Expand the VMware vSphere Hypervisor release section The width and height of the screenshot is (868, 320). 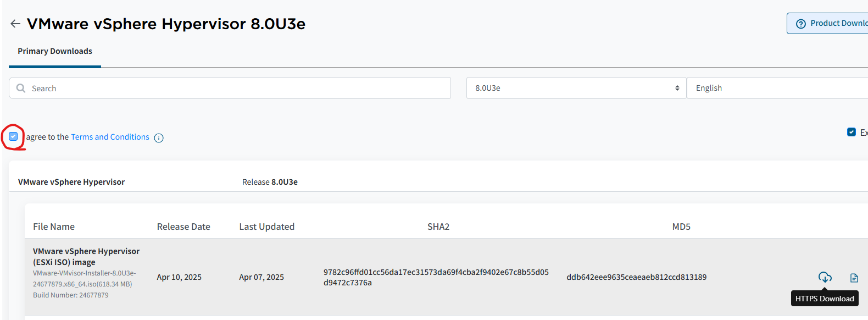pos(71,182)
